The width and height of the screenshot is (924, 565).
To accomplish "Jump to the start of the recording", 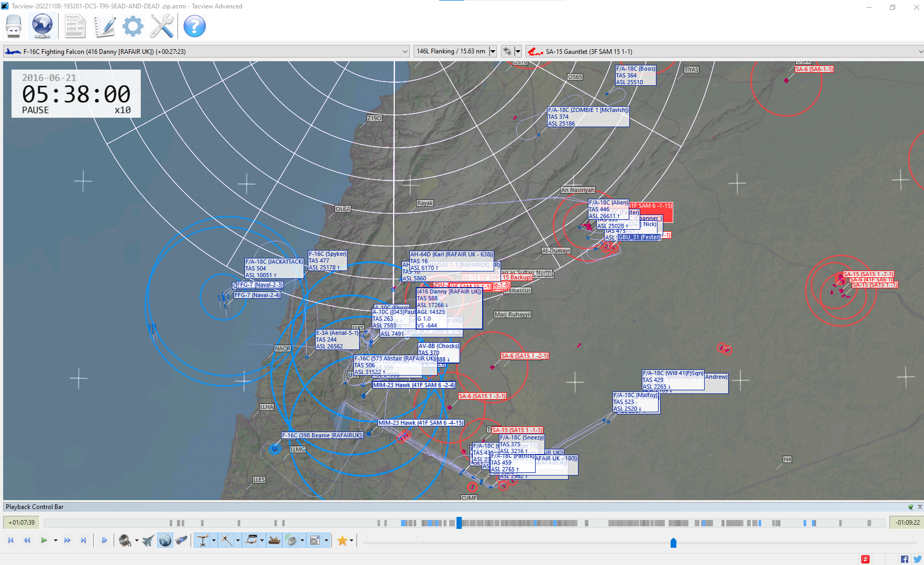I will (x=10, y=540).
